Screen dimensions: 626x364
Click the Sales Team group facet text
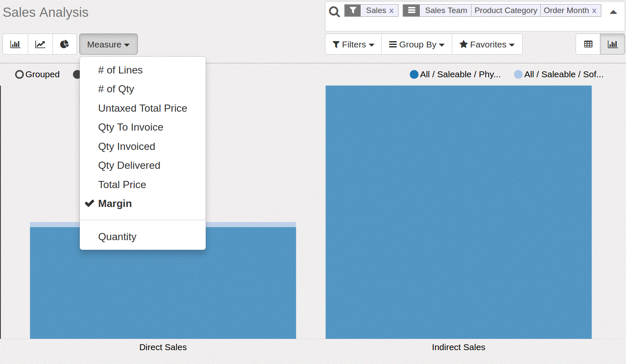point(446,10)
